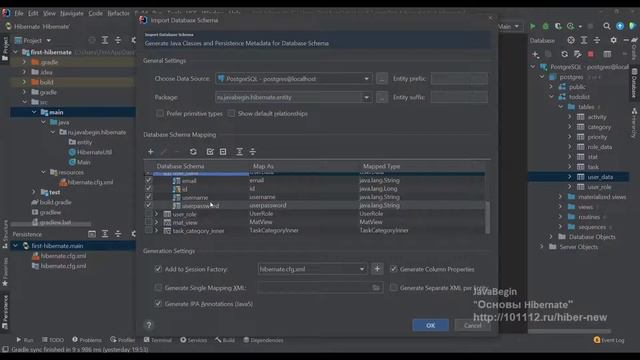Uncheck Generate JPA Annotations (Java5)
Viewport: 640px width, 360px height.
click(x=158, y=304)
